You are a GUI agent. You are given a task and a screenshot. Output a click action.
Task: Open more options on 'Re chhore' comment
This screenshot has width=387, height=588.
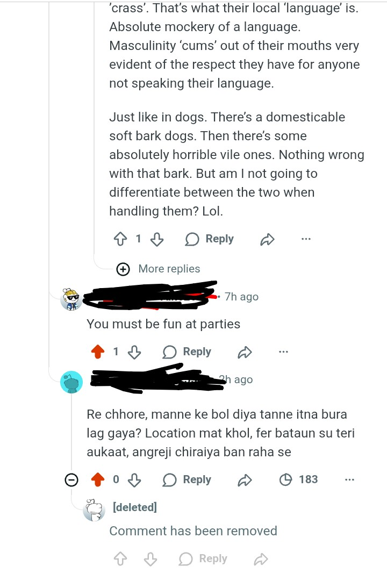[x=349, y=479]
